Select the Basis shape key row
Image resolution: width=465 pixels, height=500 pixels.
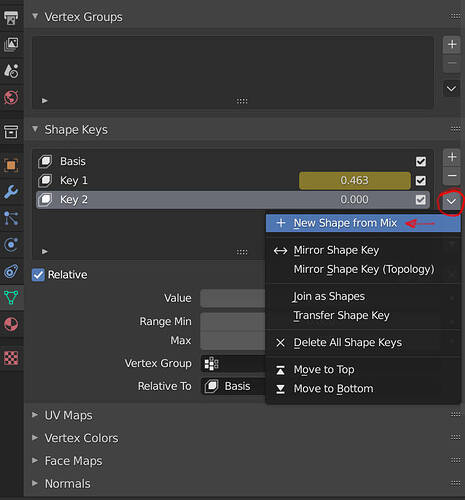[233, 162]
